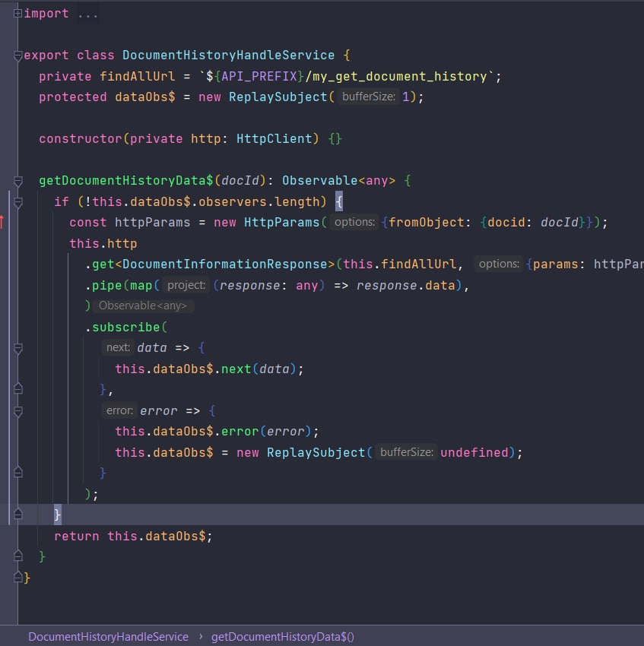Click the Observable<any> inlay type hint
Screen dimensions: 644x646
143,306
